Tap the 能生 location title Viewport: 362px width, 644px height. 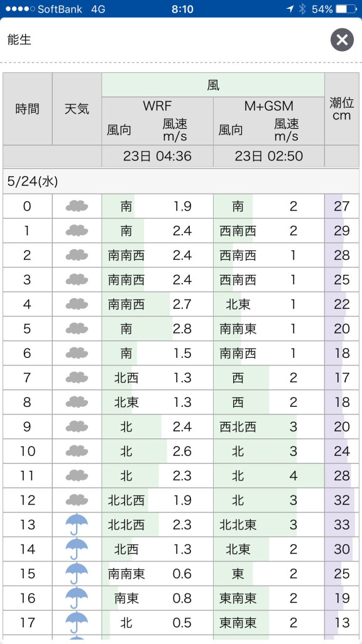click(x=19, y=40)
